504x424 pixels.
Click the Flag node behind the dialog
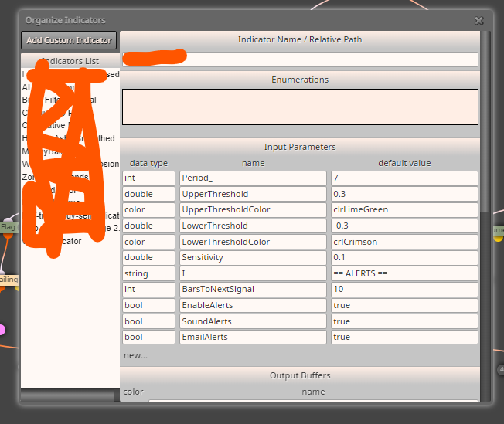8,227
